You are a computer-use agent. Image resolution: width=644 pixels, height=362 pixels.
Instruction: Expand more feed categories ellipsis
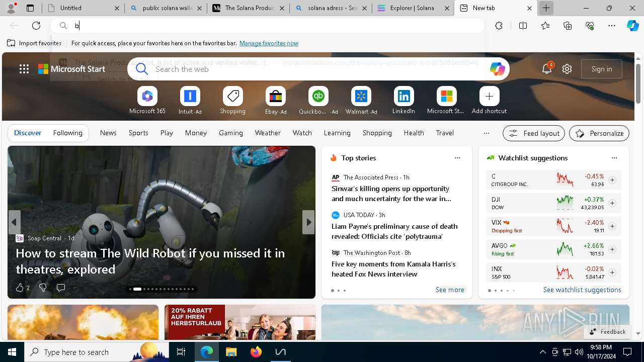486,133
